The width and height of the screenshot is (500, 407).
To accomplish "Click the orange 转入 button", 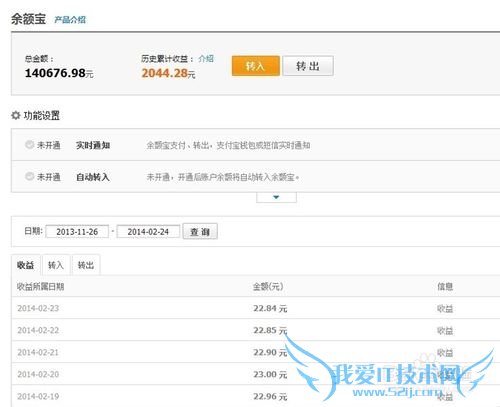I will [256, 66].
